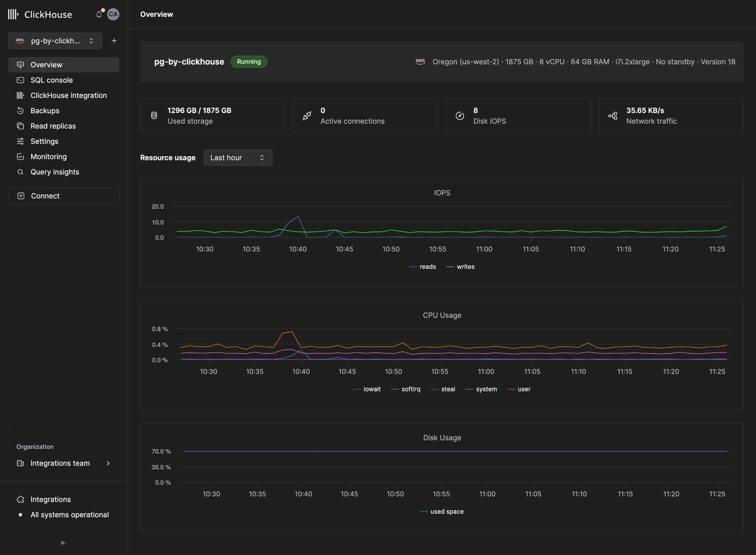Go to Overview in sidebar
Screen dimensions: 756x555
tap(64, 65)
